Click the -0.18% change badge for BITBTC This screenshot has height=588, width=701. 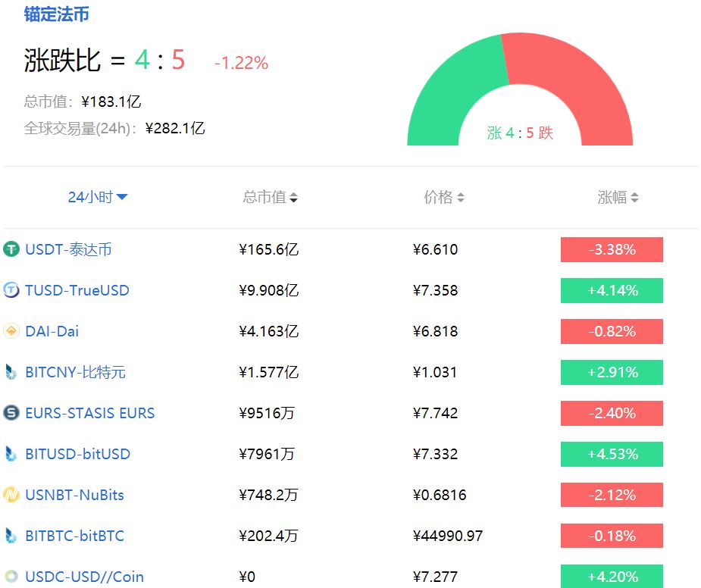pos(612,536)
